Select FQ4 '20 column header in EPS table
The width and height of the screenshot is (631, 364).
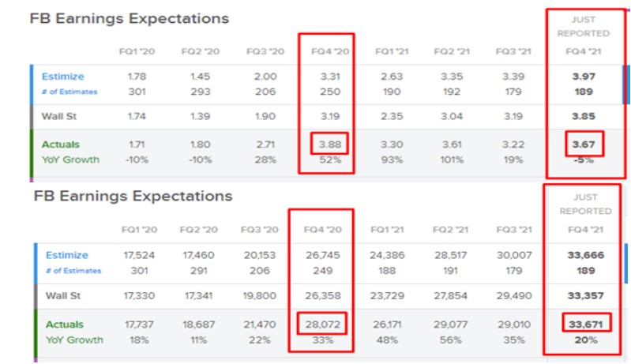(330, 51)
